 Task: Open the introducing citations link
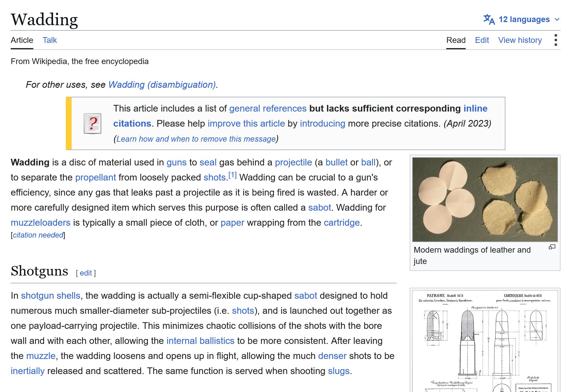click(x=322, y=123)
